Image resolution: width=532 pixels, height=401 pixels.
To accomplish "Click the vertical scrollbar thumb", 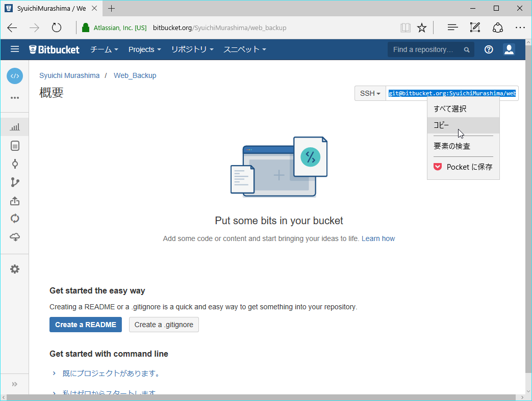I will pyautogui.click(x=528, y=208).
